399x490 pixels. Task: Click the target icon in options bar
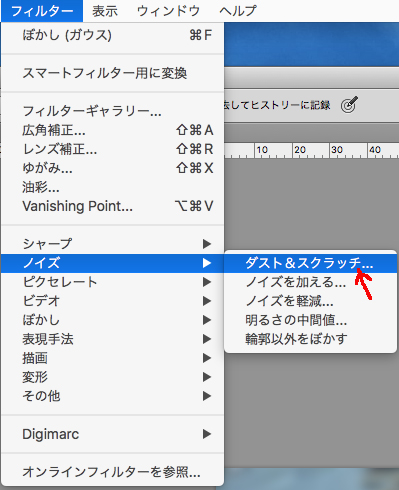coord(349,105)
